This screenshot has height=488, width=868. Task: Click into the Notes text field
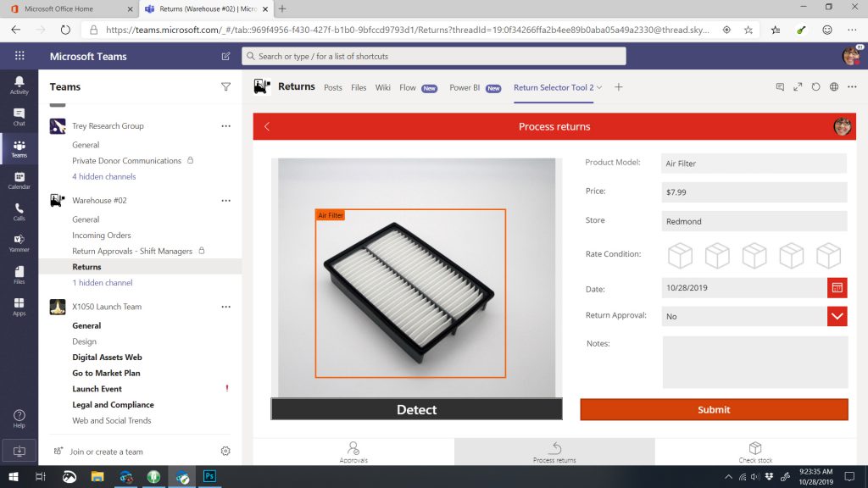click(754, 362)
